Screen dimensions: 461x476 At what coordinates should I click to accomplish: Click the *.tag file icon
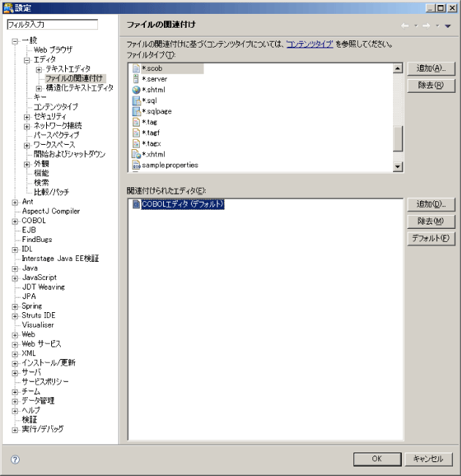136,122
